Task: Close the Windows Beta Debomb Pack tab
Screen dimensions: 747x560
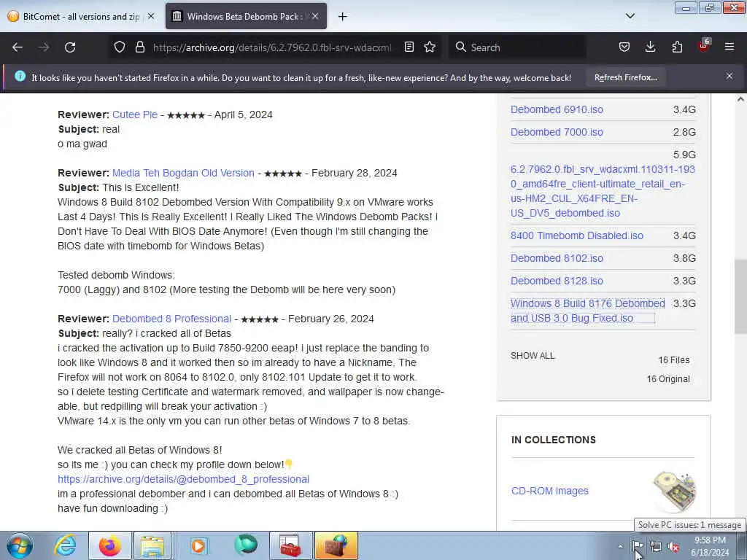Action: click(x=315, y=16)
